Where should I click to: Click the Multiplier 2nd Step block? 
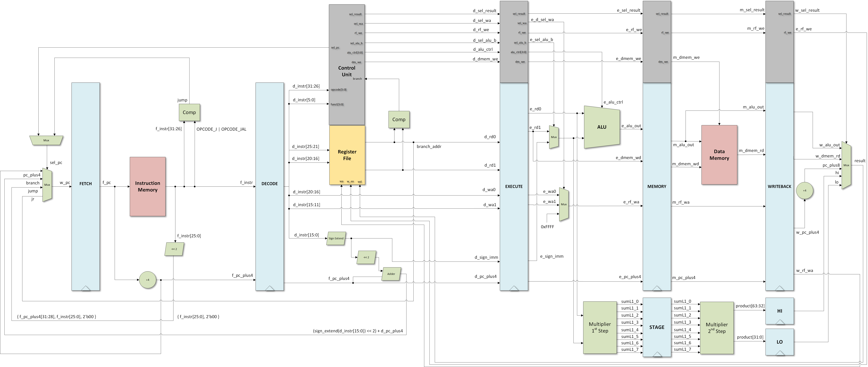coord(717,328)
